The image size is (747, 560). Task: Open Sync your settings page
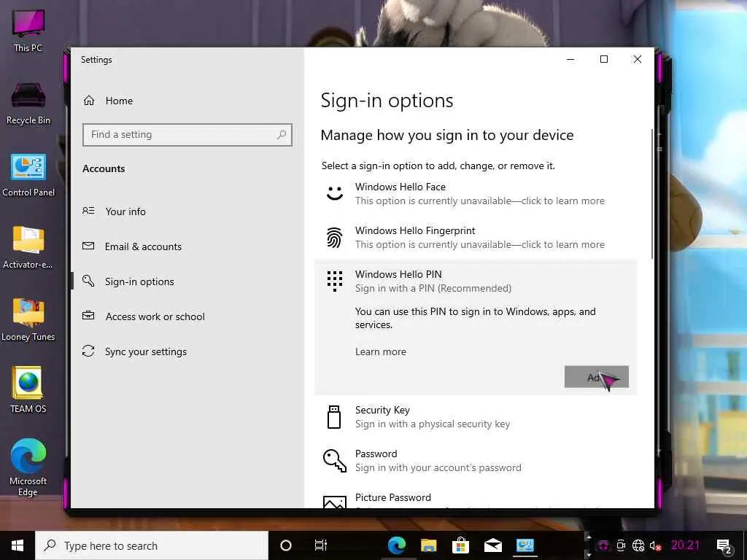146,351
